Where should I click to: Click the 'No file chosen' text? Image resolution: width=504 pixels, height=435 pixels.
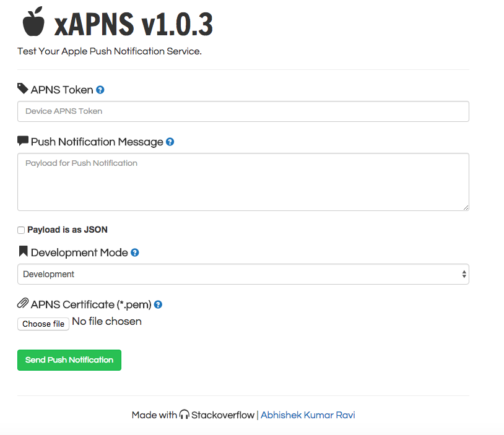tap(106, 321)
